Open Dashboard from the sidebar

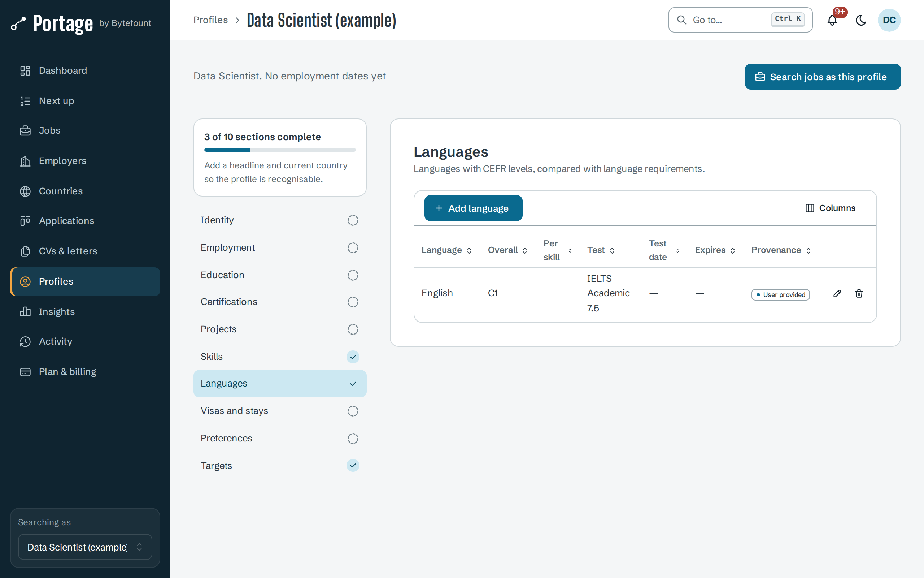85,70
